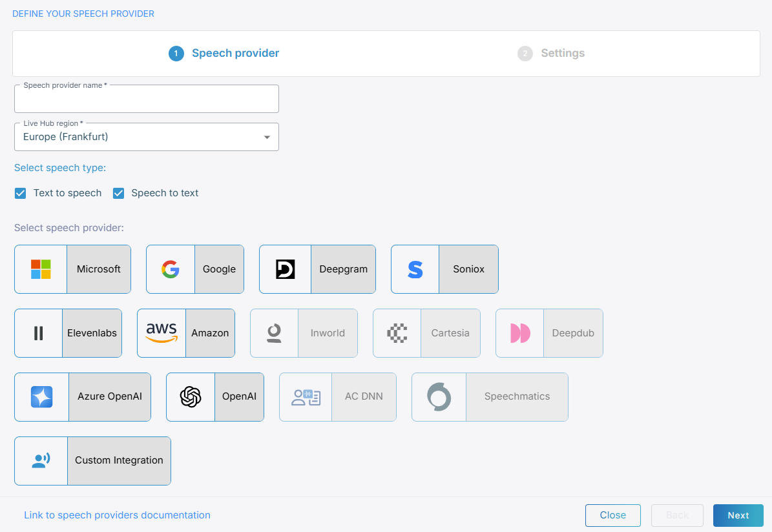Click the step 1 number circle
Image resolution: width=772 pixels, height=532 pixels.
tap(176, 53)
